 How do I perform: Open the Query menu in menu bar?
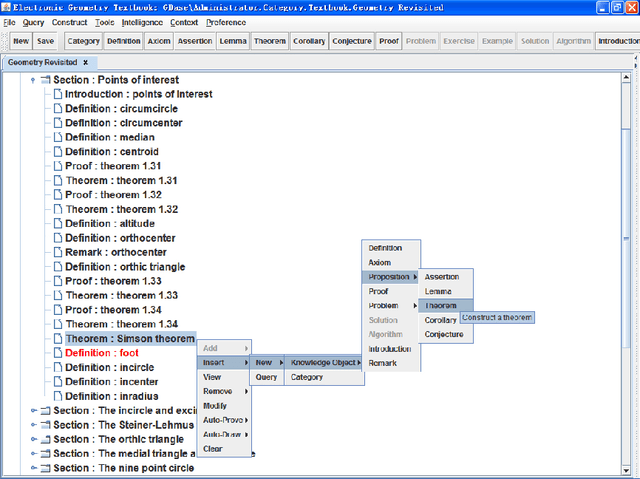point(33,22)
